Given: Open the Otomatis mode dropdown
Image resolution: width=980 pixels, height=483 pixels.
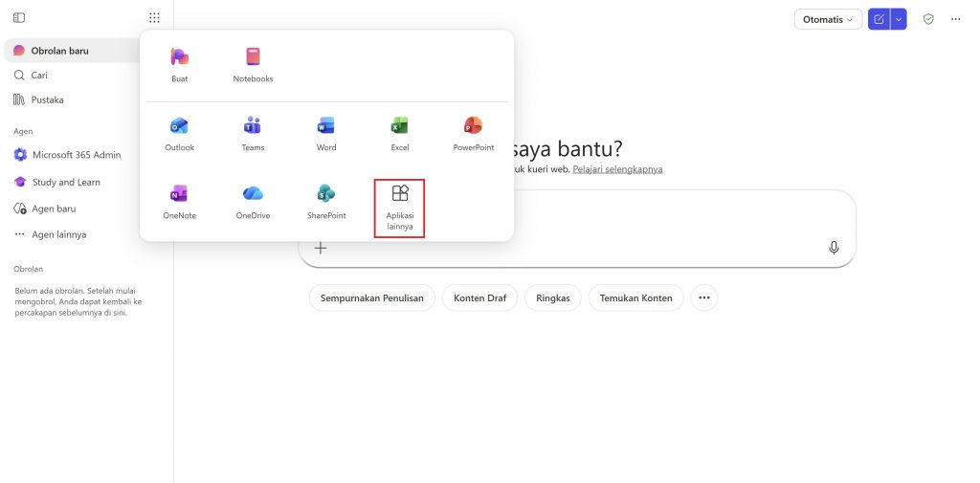Looking at the screenshot, I should [x=828, y=19].
